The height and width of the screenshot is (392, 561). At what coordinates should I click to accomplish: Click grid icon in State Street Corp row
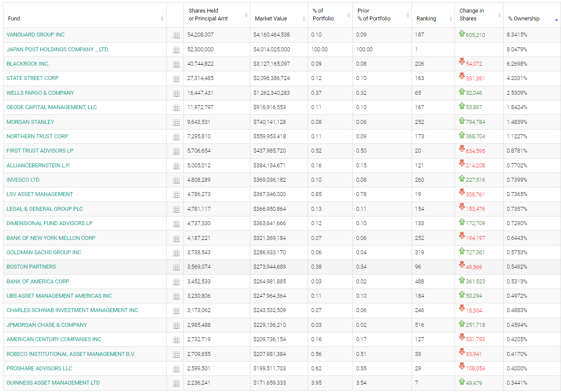click(x=176, y=79)
